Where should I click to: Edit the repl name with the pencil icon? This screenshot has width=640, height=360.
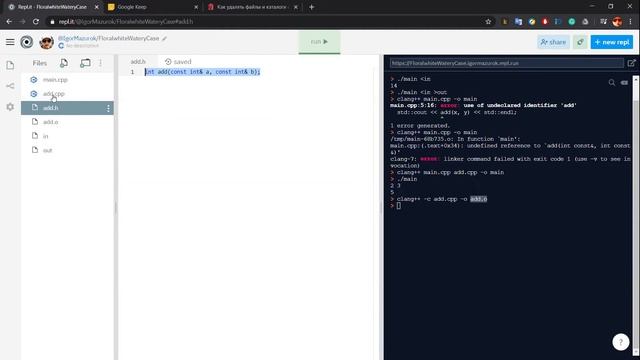164,38
